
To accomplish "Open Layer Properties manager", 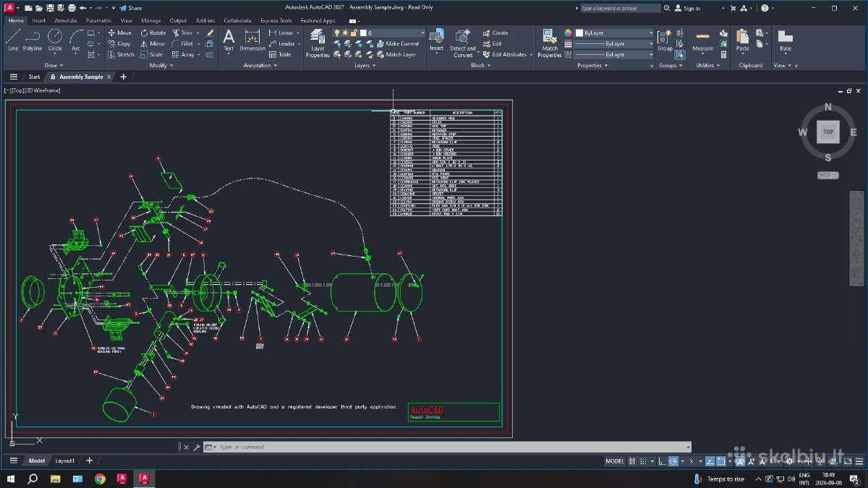I will click(318, 43).
